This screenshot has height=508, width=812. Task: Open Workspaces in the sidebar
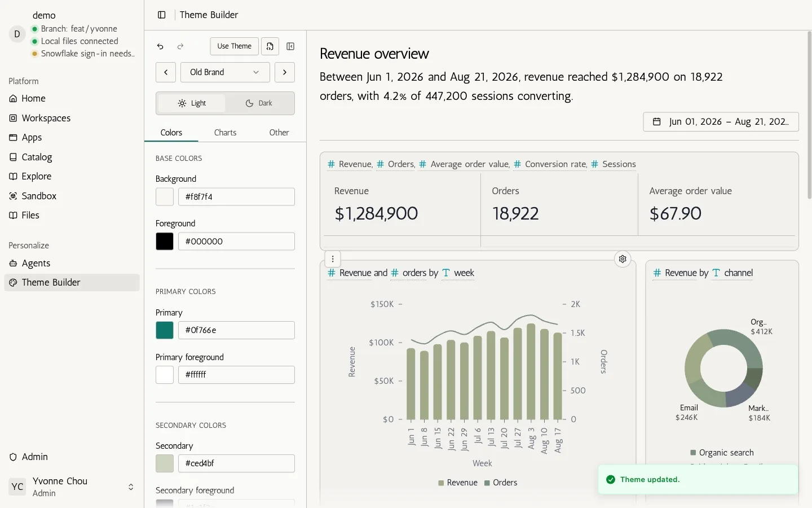coord(72,118)
